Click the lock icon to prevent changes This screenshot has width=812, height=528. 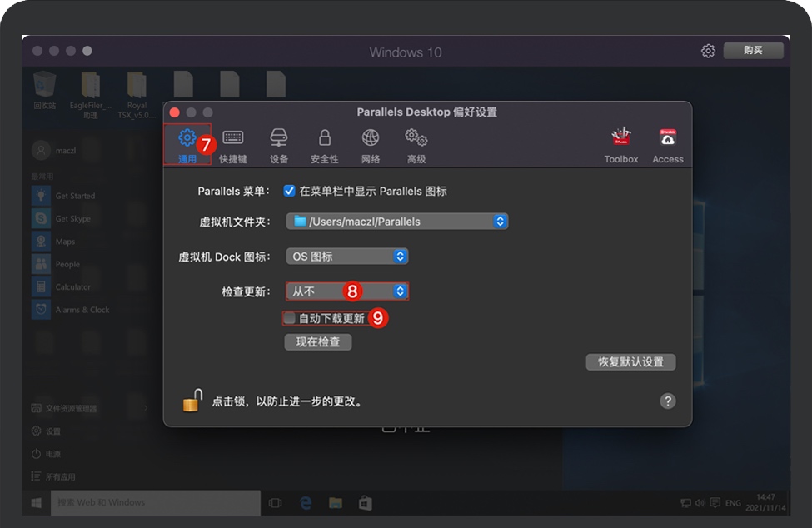point(192,401)
